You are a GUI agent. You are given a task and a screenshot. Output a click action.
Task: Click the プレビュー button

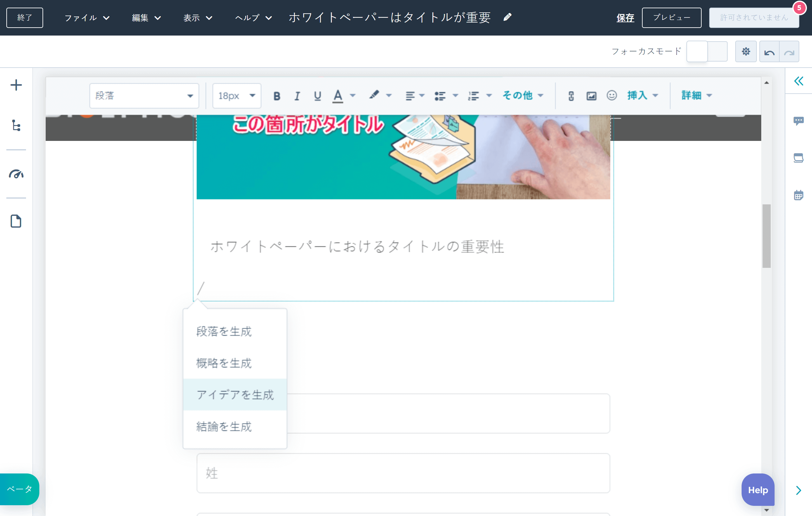coord(671,17)
